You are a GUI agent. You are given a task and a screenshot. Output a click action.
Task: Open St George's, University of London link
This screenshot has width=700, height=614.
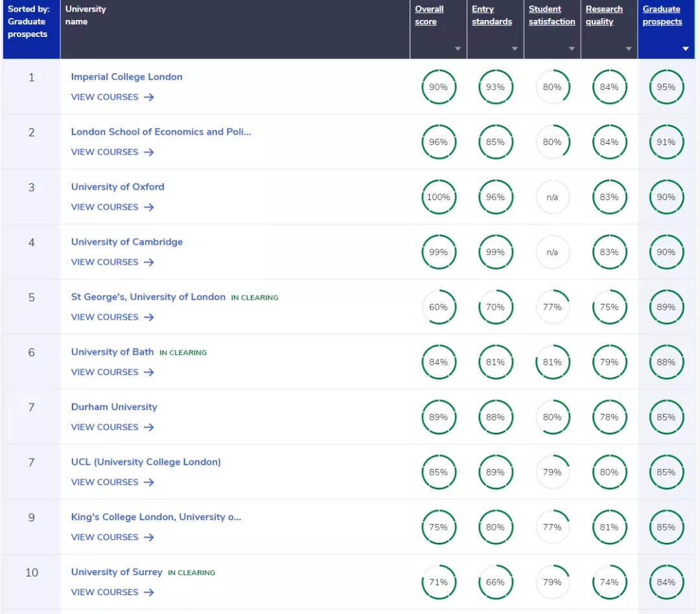click(x=148, y=297)
